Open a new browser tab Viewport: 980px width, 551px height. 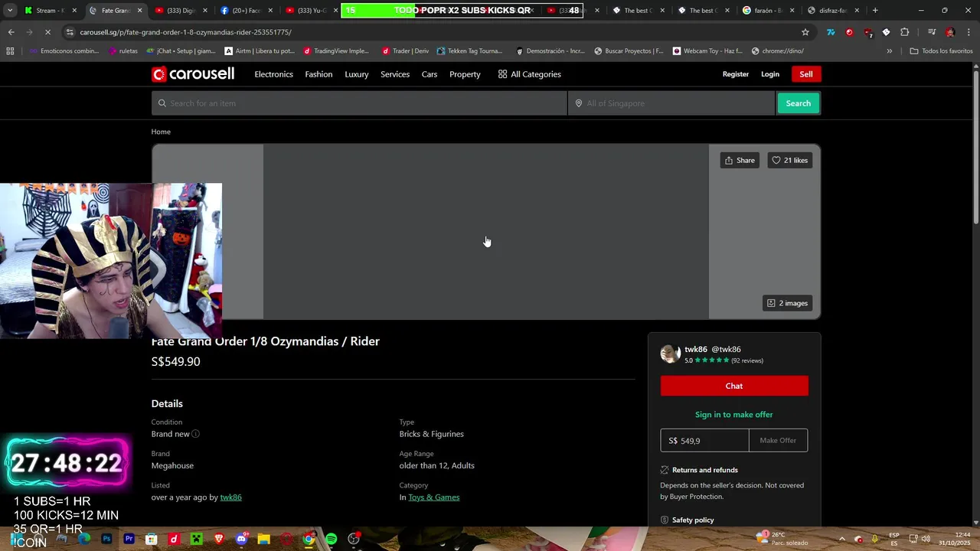click(875, 11)
